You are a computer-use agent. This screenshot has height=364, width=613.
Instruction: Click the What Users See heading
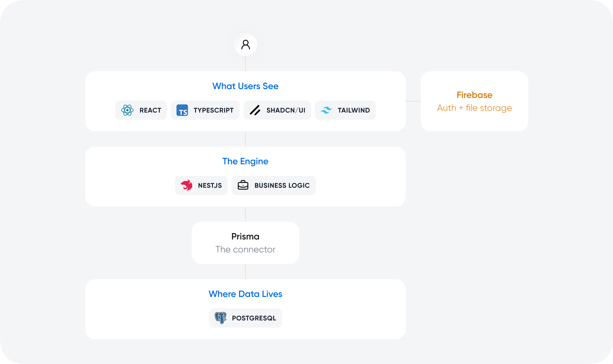(x=246, y=86)
